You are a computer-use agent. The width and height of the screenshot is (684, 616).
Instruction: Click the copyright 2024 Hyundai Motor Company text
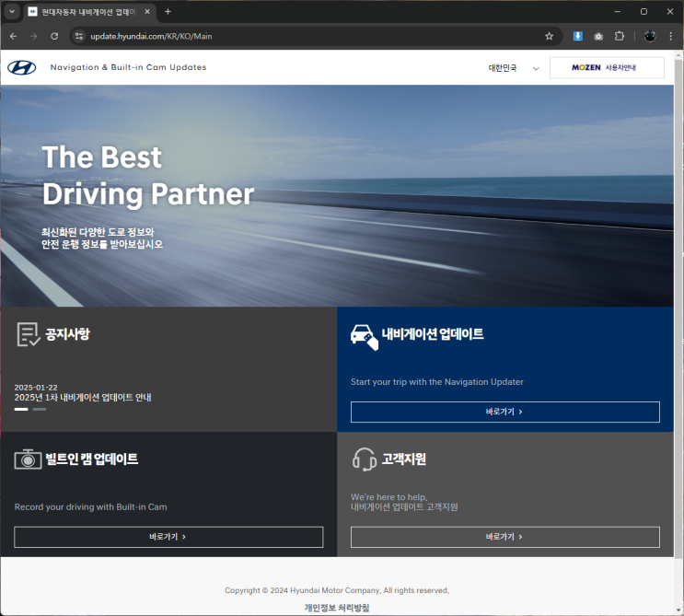point(337,590)
